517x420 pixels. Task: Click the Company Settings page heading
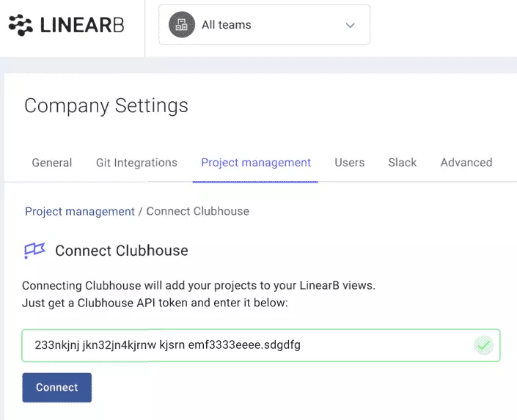(106, 106)
